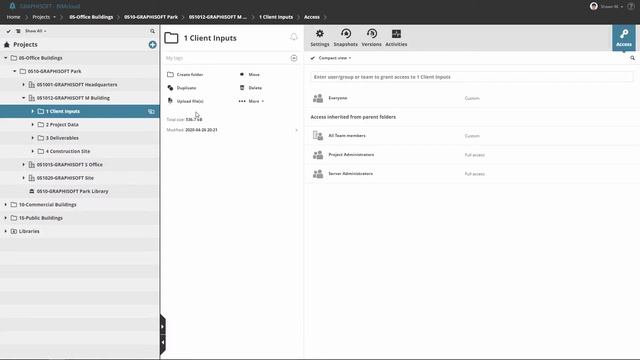Expand 051015-GRAPHISOFT S Office project
This screenshot has width=640, height=360.
point(24,164)
